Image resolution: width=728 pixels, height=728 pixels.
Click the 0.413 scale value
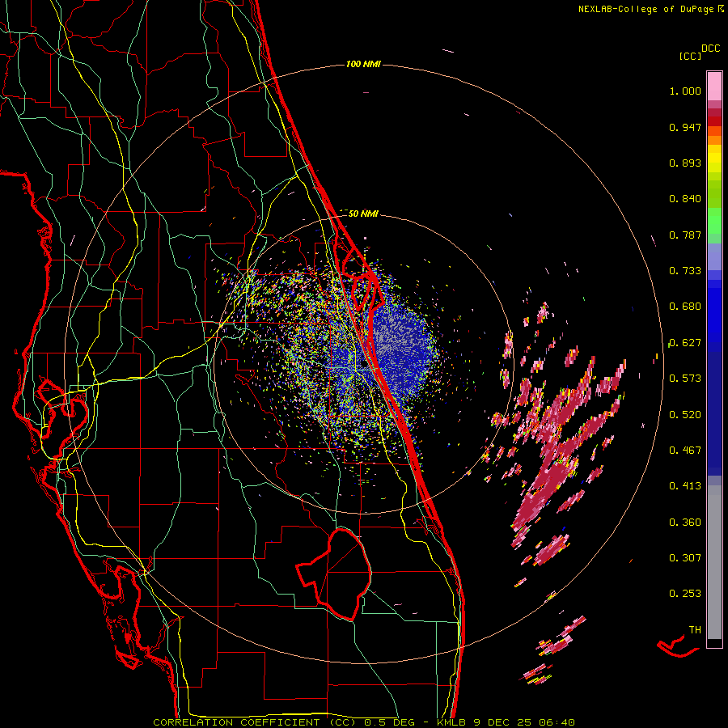click(x=685, y=486)
